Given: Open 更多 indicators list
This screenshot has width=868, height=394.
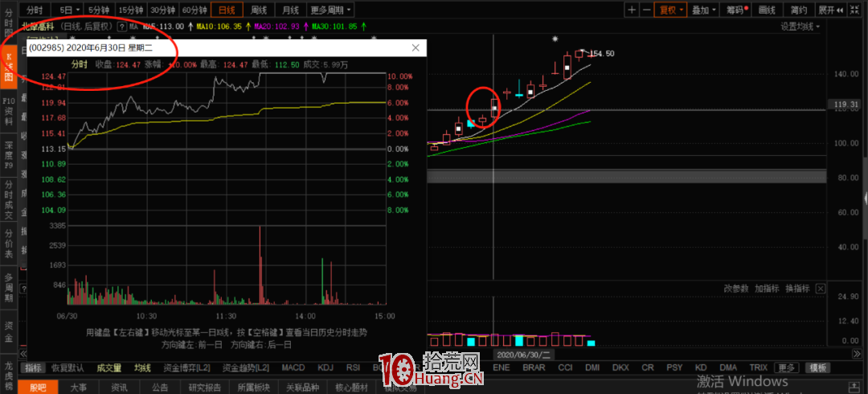Looking at the screenshot, I should click(x=787, y=367).
